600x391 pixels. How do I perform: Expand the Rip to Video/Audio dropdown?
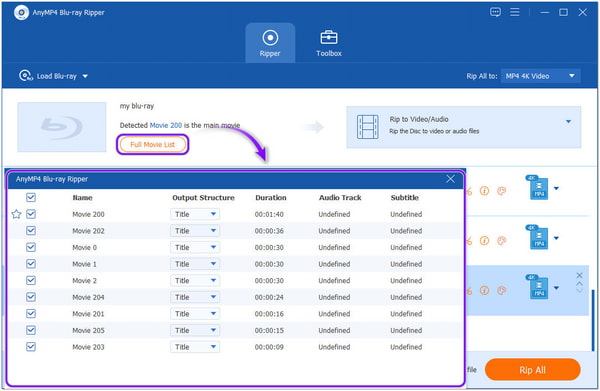(x=568, y=121)
